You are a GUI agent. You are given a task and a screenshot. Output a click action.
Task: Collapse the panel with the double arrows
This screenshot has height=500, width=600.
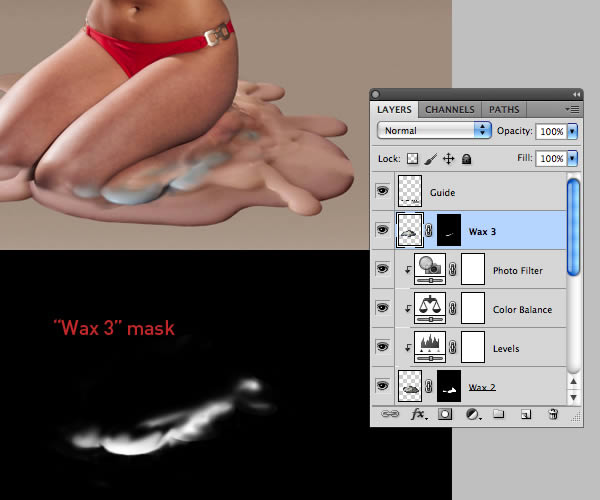[576, 94]
